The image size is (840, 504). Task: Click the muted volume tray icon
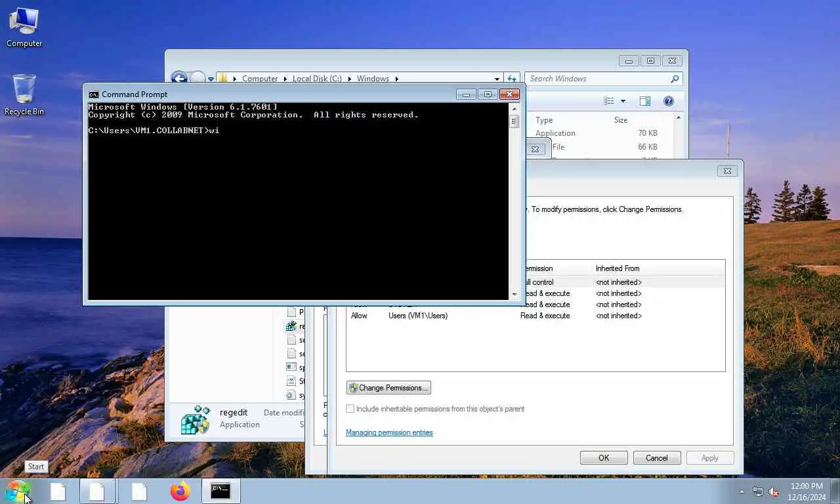click(774, 492)
